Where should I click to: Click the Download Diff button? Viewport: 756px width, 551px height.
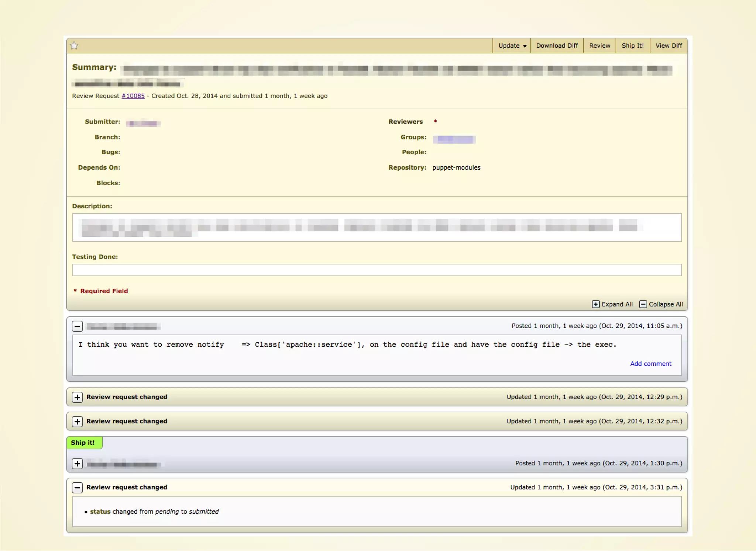pos(557,45)
